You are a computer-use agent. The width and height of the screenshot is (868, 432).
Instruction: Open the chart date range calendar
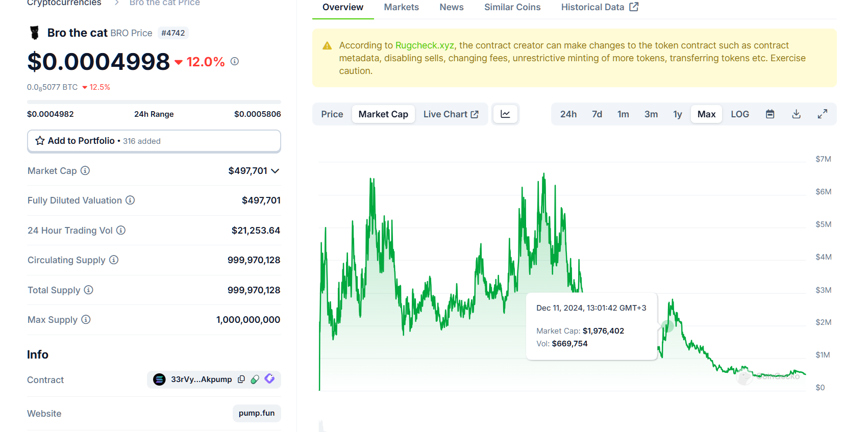coord(770,114)
